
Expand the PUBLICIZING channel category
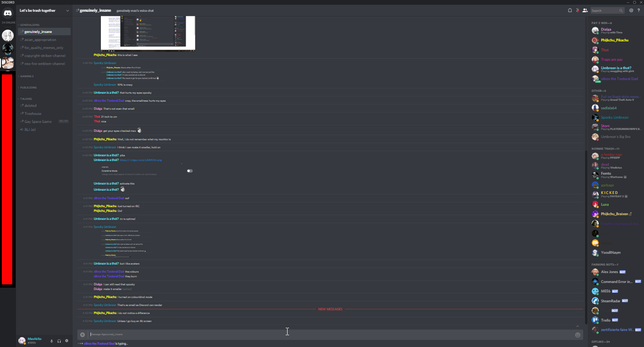(x=28, y=88)
